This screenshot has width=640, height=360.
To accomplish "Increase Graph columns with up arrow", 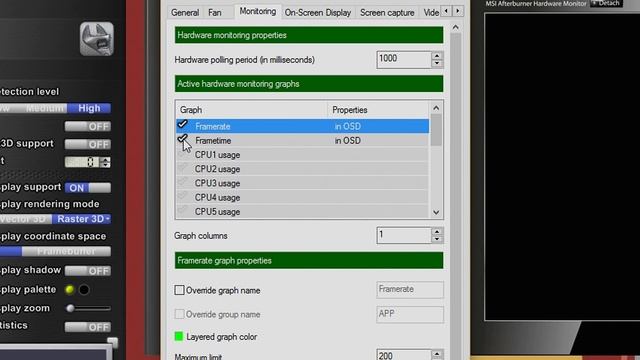I will coord(437,231).
